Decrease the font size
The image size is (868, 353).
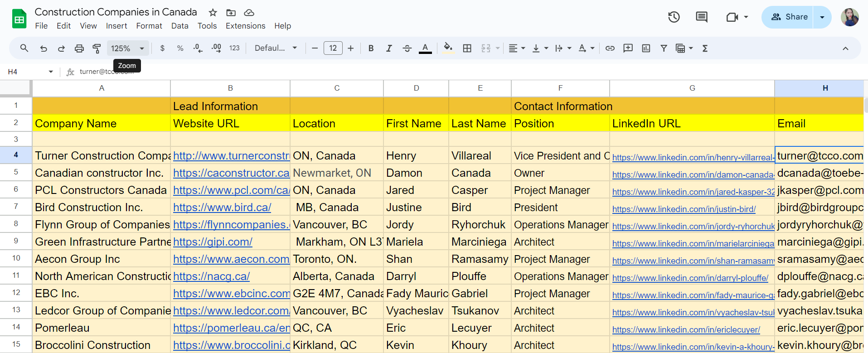[315, 48]
